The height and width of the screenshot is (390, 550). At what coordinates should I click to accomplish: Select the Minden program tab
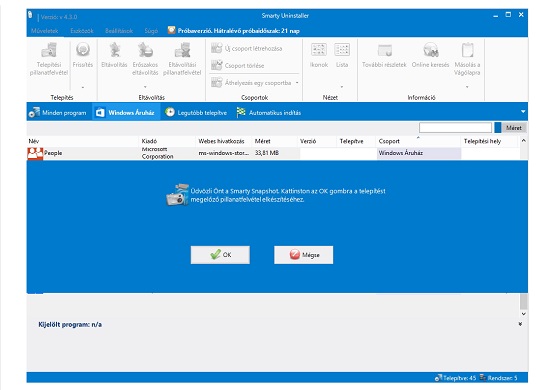pyautogui.click(x=58, y=113)
